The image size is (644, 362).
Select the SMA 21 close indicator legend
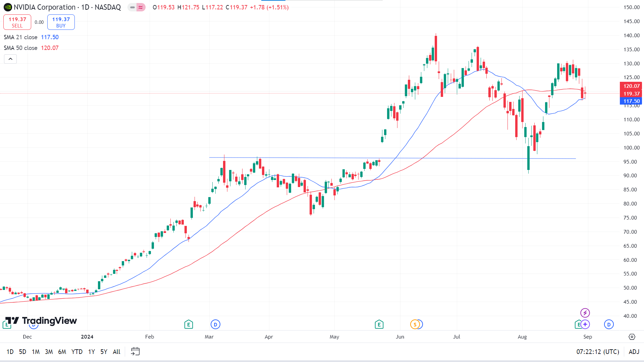click(31, 37)
